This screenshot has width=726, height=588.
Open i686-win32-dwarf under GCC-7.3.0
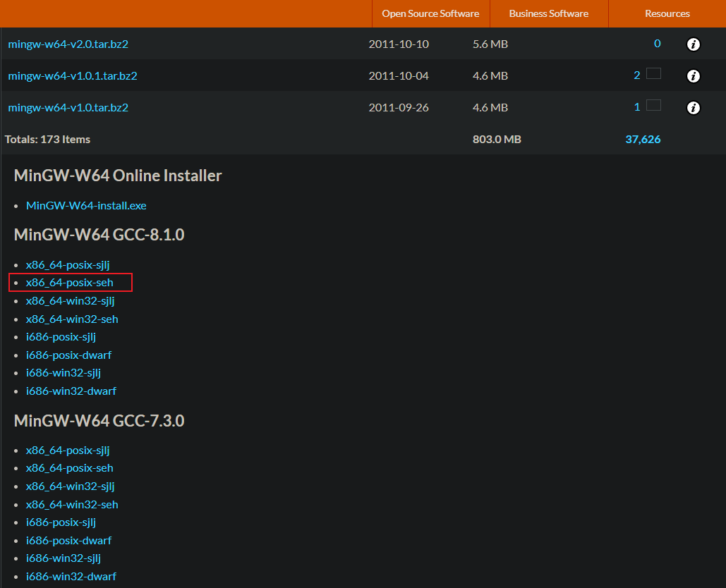pos(71,577)
